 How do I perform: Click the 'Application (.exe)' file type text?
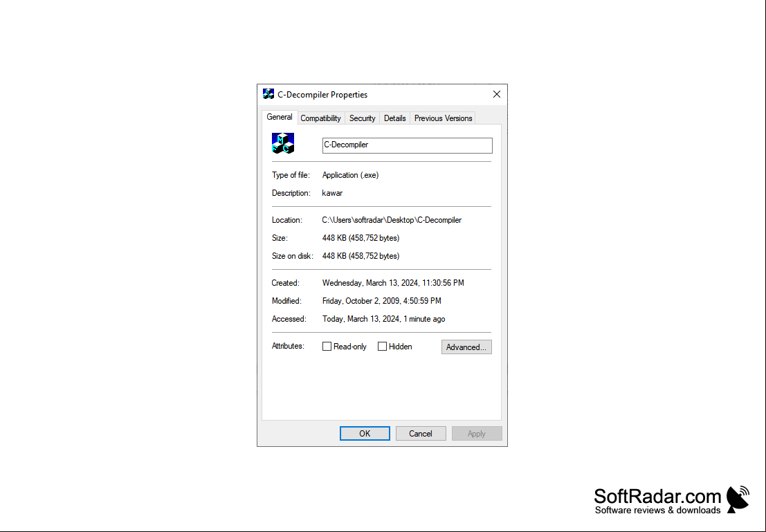click(350, 175)
